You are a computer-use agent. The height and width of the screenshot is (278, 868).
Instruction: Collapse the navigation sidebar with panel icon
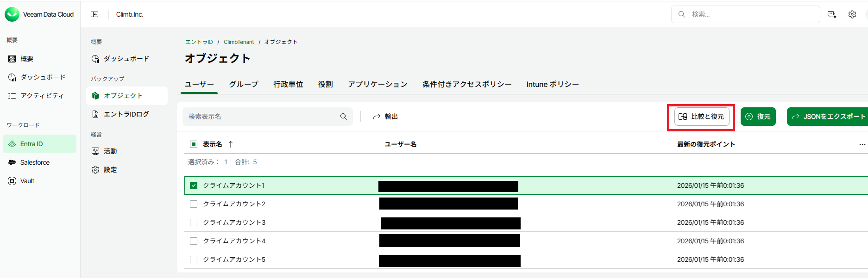coord(94,14)
